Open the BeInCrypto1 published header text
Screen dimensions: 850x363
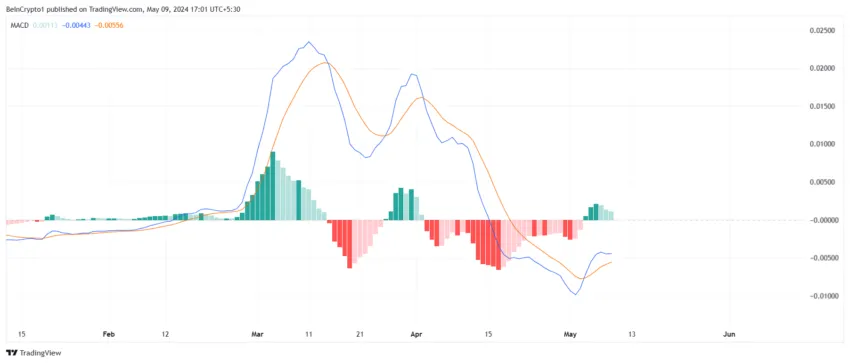(x=121, y=8)
